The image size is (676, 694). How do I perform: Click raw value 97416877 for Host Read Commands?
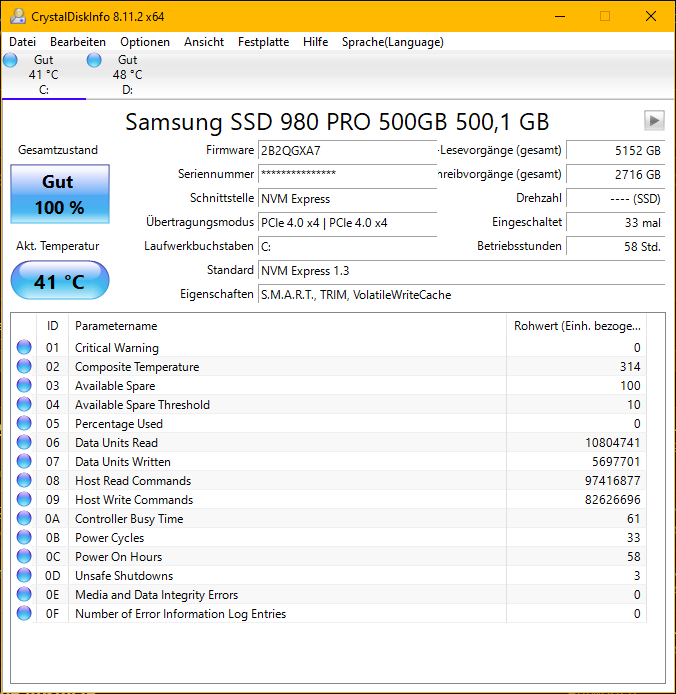[612, 481]
